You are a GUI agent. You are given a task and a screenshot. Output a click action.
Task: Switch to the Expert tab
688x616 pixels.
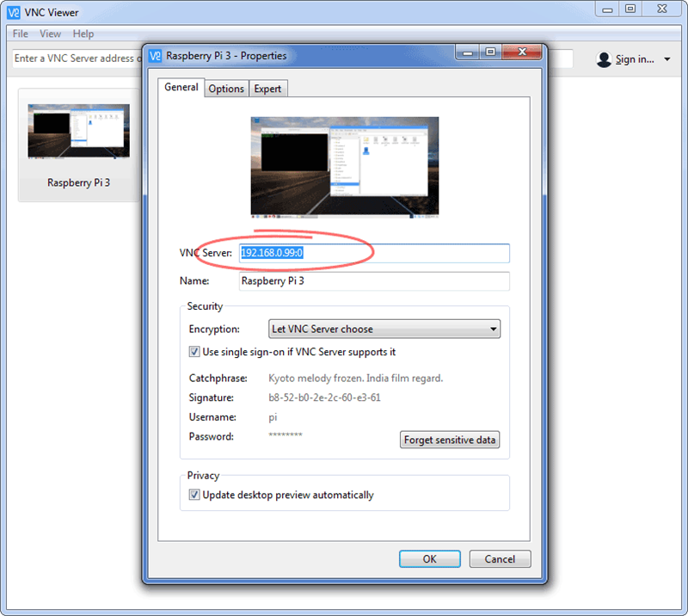pos(267,89)
